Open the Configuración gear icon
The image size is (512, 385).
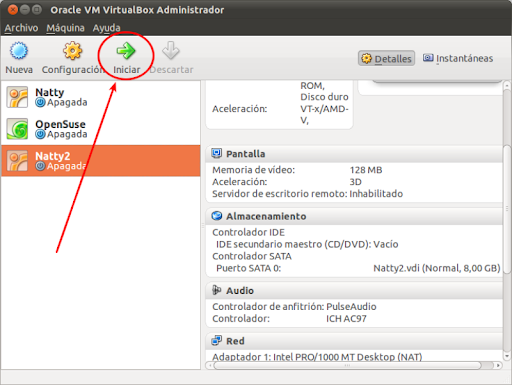tap(72, 51)
